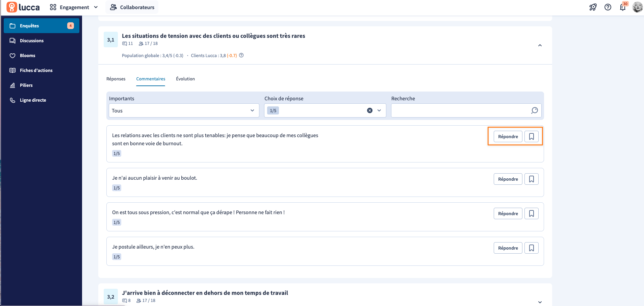This screenshot has height=306, width=644.
Task: Select the Commentaires tab
Action: [x=151, y=79]
